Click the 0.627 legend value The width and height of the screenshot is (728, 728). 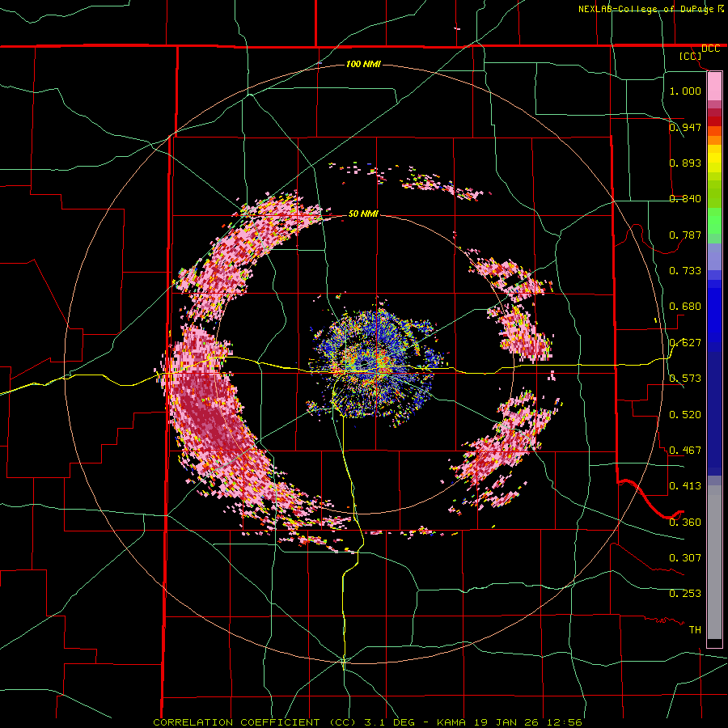pyautogui.click(x=685, y=343)
